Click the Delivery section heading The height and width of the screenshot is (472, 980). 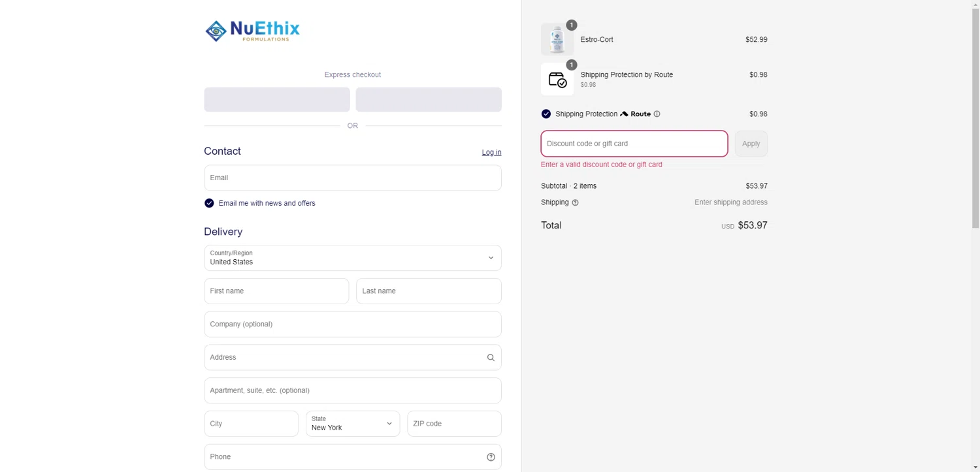223,232
